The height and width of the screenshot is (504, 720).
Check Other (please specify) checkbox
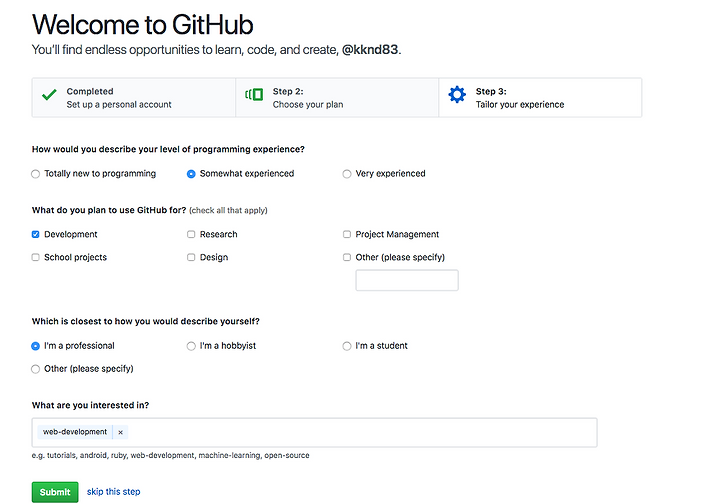click(x=347, y=258)
